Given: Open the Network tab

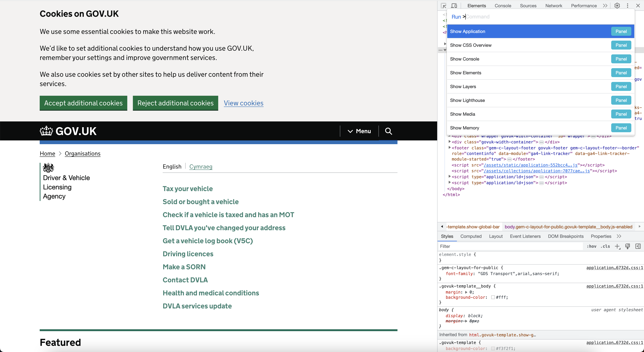Looking at the screenshot, I should click(553, 6).
